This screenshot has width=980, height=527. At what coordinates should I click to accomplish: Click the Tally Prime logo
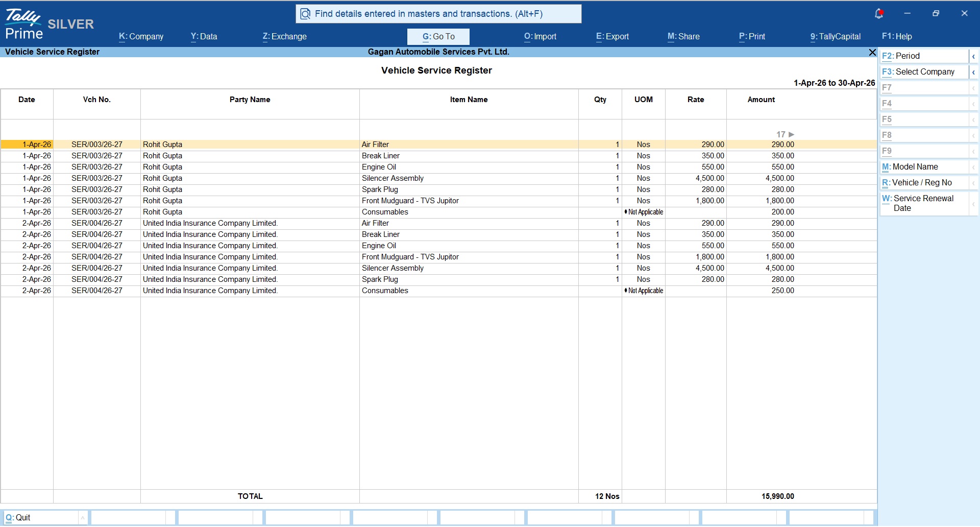tap(23, 25)
